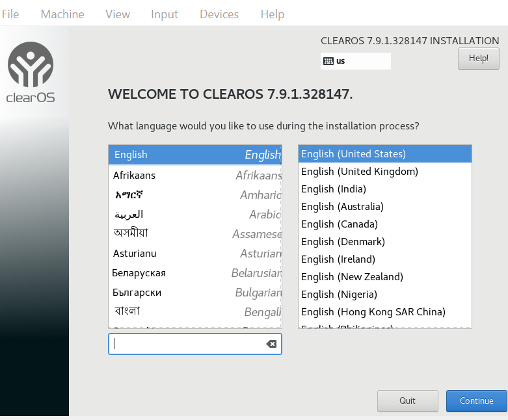508x420 pixels.
Task: Click the Continue button
Action: click(x=477, y=401)
